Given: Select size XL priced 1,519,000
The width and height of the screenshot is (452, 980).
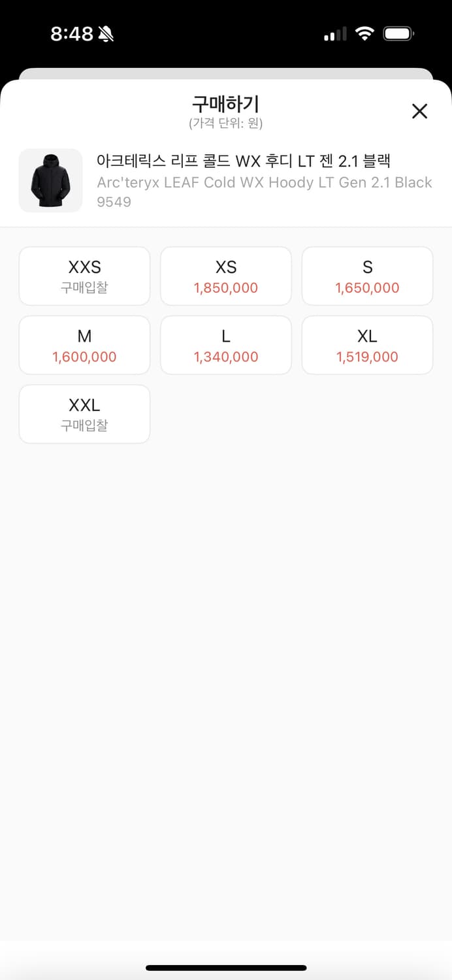Looking at the screenshot, I should tap(367, 345).
